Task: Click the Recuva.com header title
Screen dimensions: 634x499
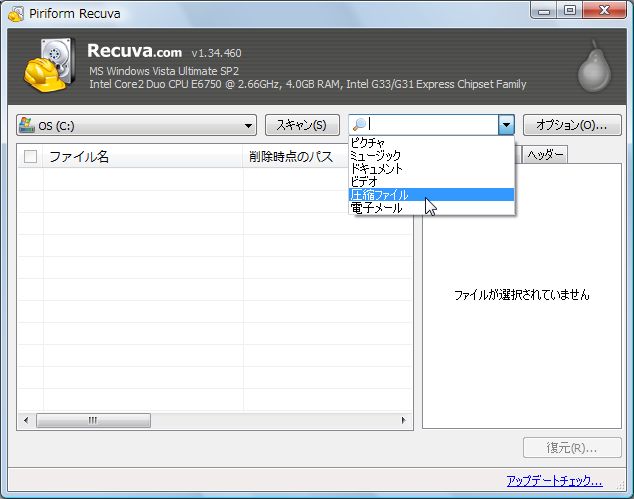Action: point(135,51)
